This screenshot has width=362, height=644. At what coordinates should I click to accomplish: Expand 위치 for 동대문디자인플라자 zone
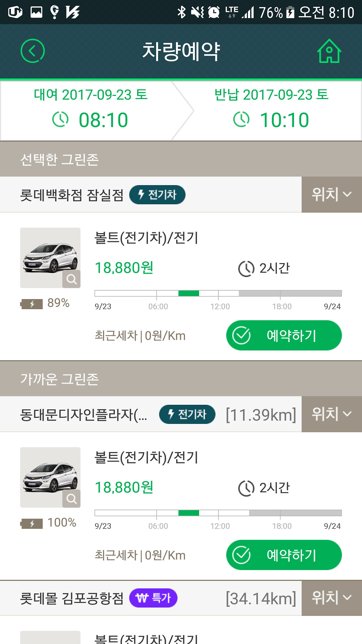click(331, 414)
